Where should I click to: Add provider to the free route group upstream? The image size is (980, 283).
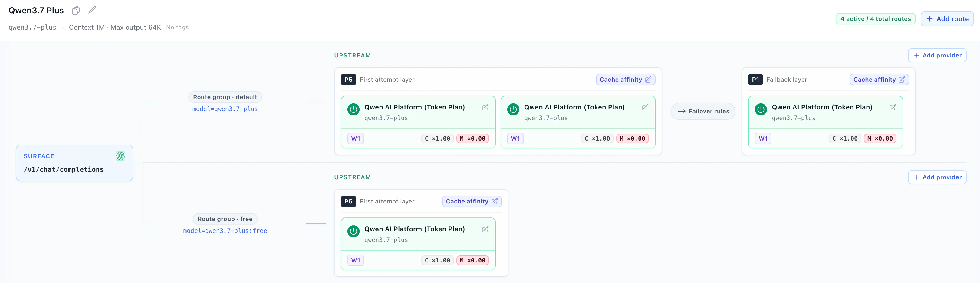click(x=937, y=177)
